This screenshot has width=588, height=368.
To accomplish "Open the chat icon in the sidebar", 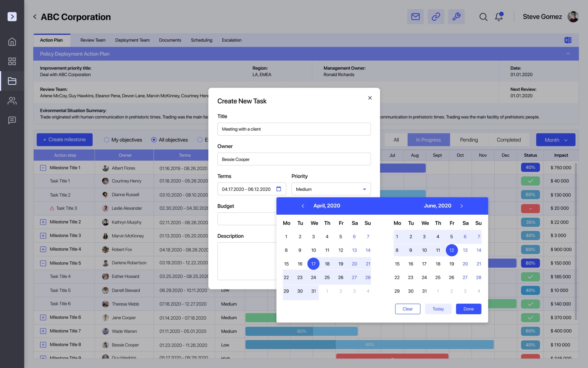I will pyautogui.click(x=12, y=120).
